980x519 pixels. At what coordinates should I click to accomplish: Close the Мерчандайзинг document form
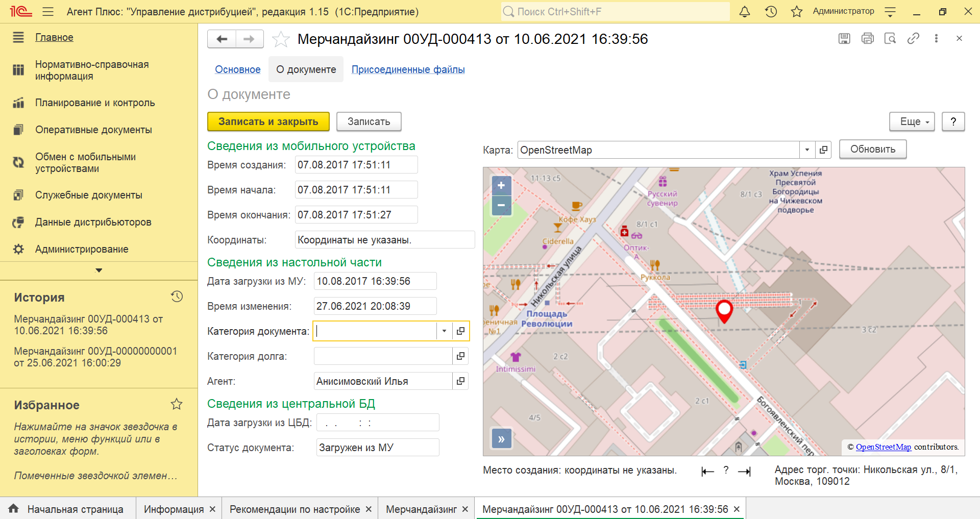pos(959,38)
